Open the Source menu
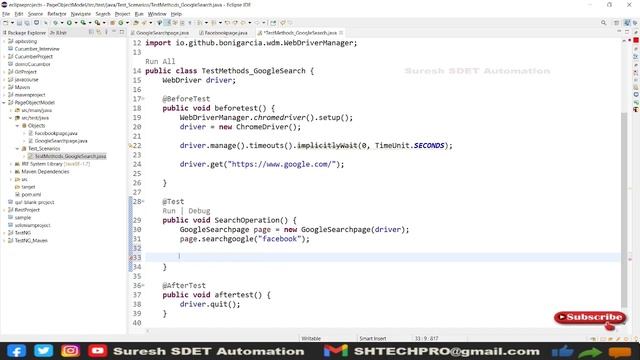 [x=35, y=14]
